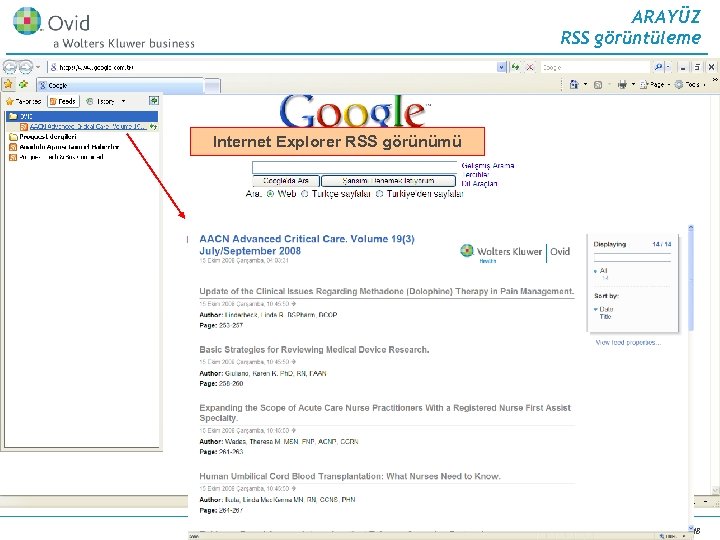This screenshot has height=540, width=720.
Task: Sort feed items by Title
Action: click(605, 316)
